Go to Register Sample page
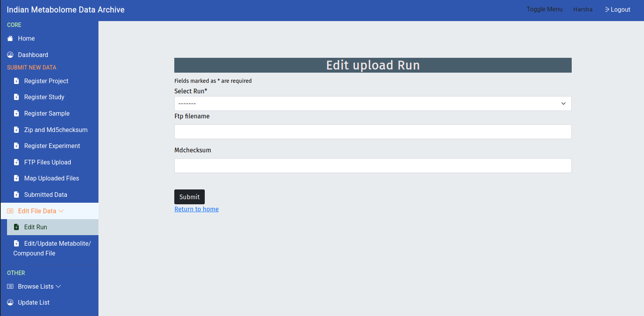This screenshot has width=644, height=316. pos(47,113)
